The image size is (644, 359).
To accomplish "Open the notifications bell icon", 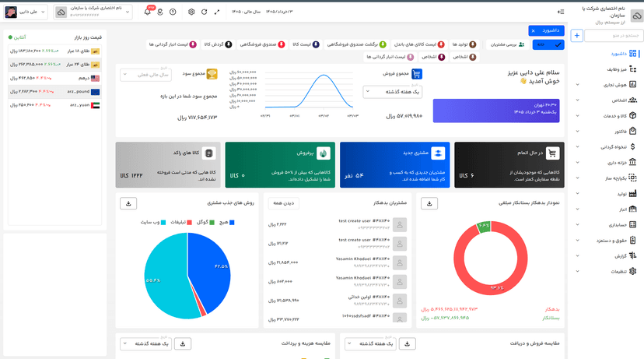I will [148, 12].
